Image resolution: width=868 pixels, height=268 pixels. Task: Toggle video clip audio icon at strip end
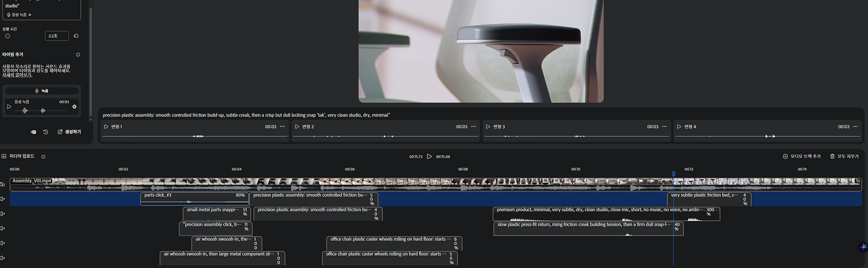pyautogui.click(x=858, y=181)
